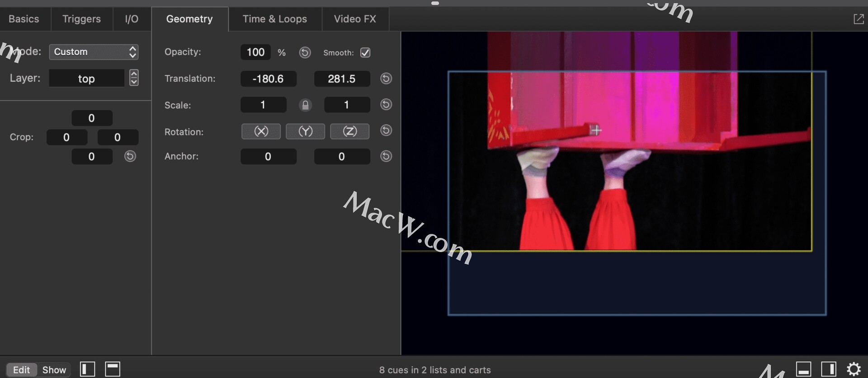868x378 pixels.
Task: Toggle the right sidebar panel icon
Action: pyautogui.click(x=829, y=369)
